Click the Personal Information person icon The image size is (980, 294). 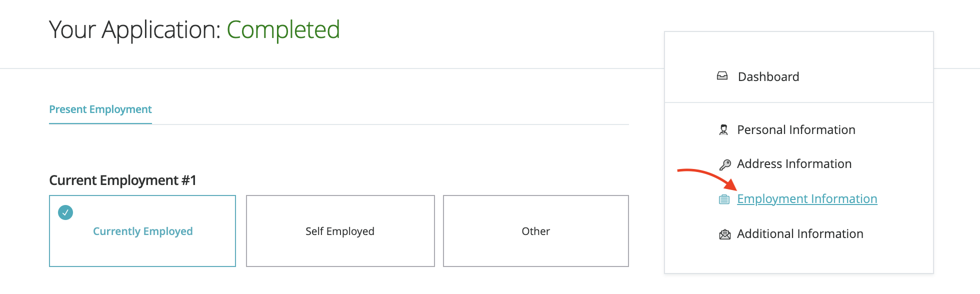[723, 130]
